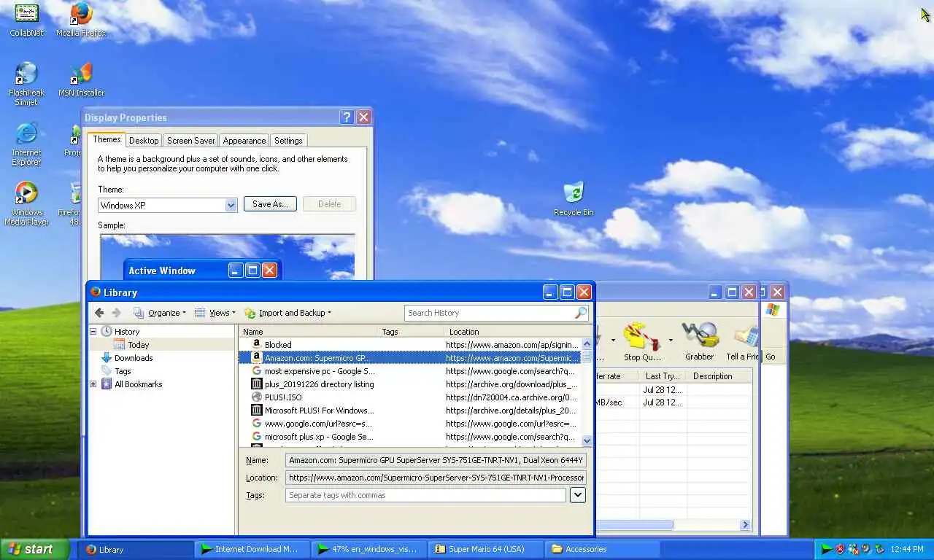
Task: Select the Recycle Bin on the desktop
Action: 574,199
